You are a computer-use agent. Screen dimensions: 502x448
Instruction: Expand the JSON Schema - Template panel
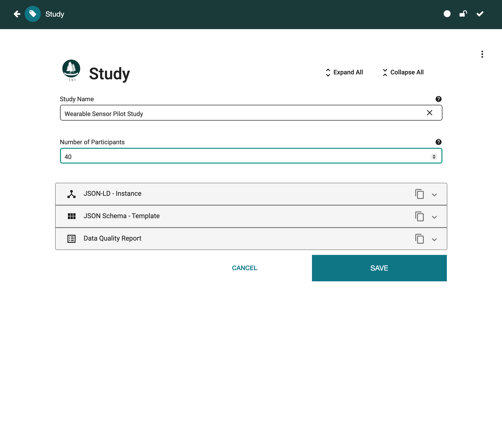click(x=434, y=217)
